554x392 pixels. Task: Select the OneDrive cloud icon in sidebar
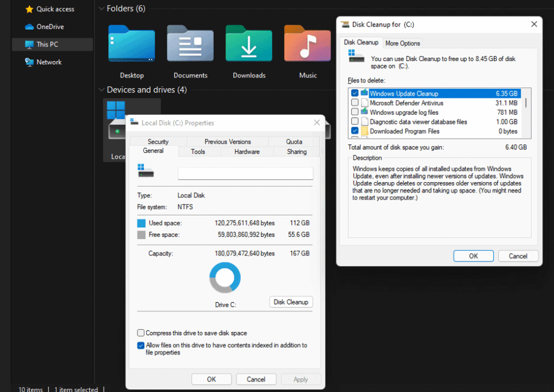click(29, 26)
